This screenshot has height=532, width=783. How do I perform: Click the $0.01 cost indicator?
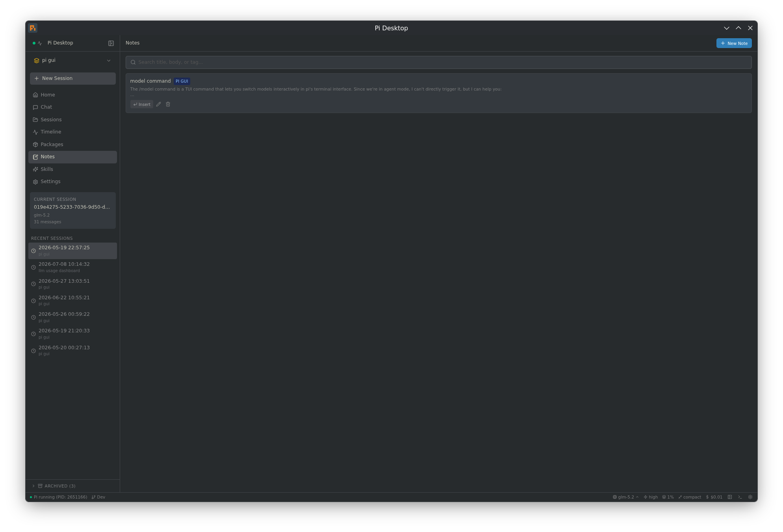tap(714, 497)
